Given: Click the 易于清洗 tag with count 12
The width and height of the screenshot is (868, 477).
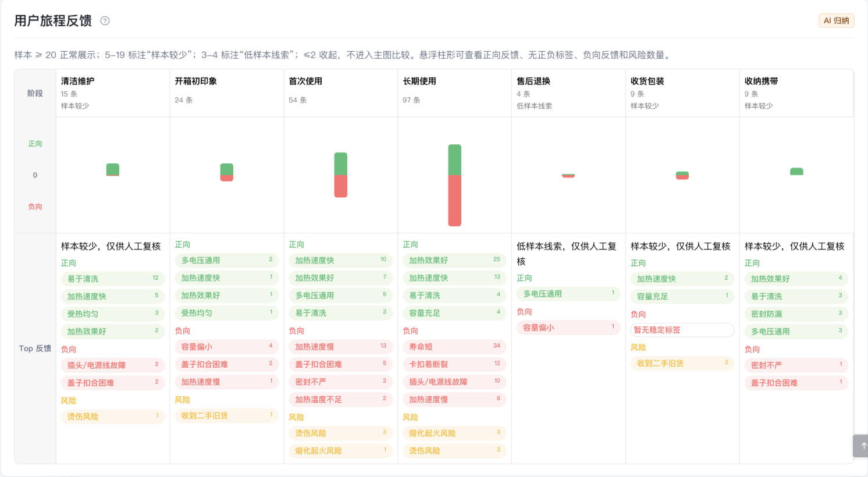Looking at the screenshot, I should 113,279.
